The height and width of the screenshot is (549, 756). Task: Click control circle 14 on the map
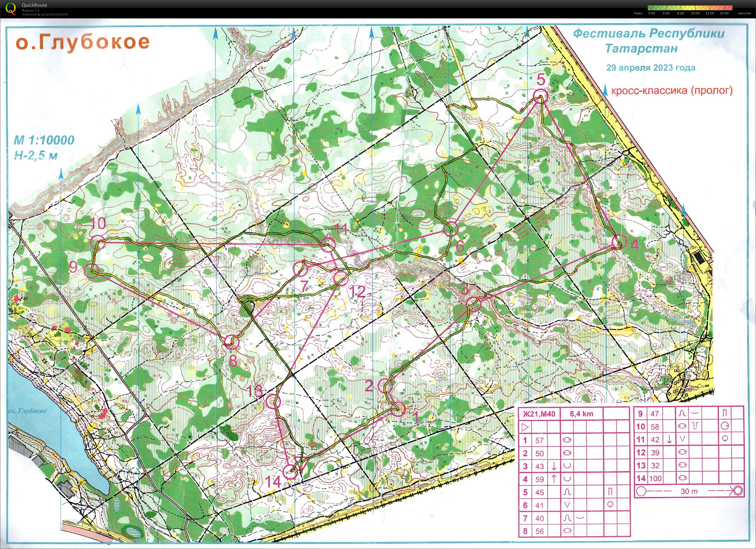point(291,472)
